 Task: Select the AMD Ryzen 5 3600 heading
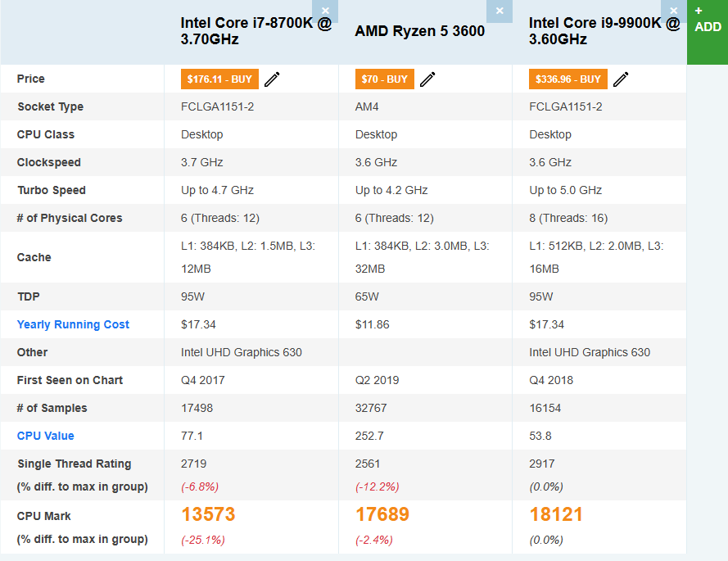420,31
